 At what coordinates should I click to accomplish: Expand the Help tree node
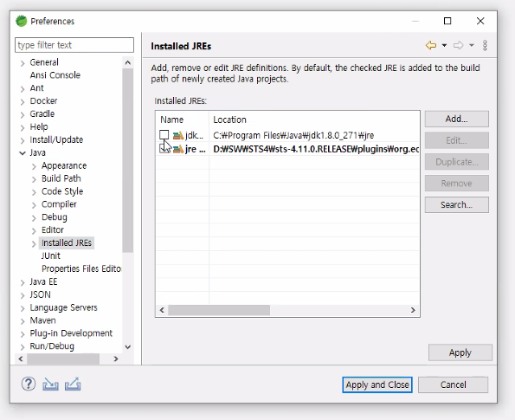tap(23, 127)
